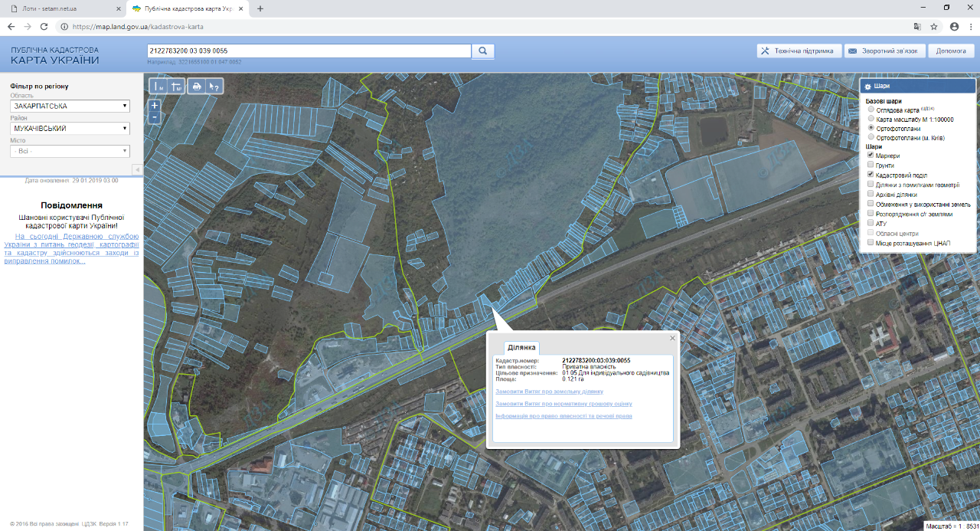Click the Ділянка tab in popup

pyautogui.click(x=521, y=348)
